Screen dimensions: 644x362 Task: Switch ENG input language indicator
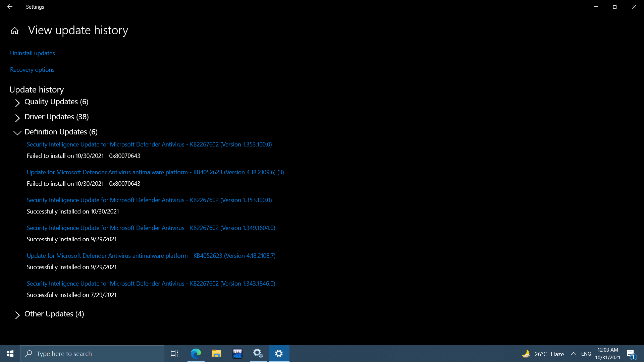pos(586,354)
